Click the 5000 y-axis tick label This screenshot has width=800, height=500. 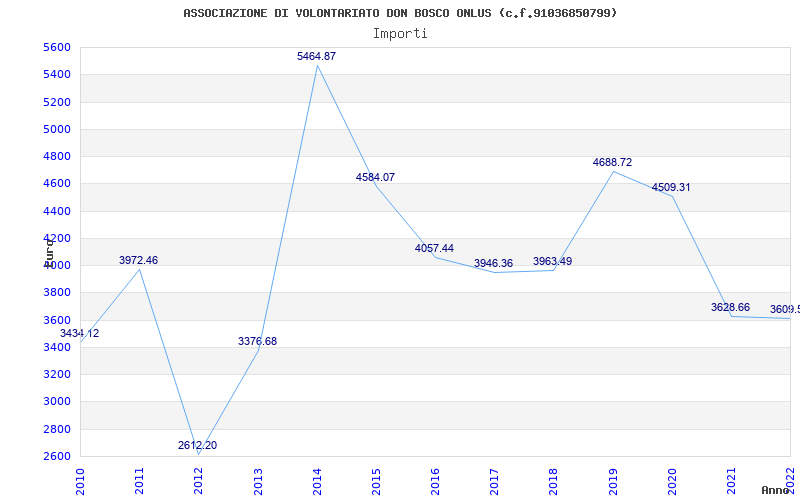click(56, 129)
